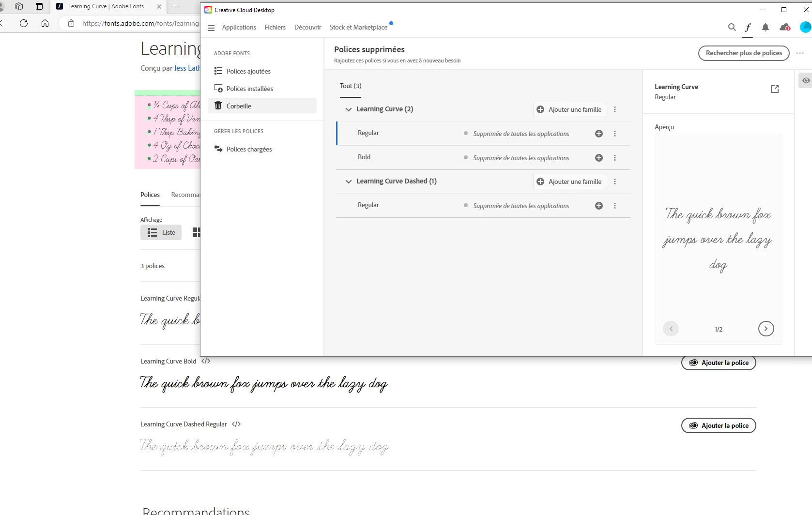Open cloud sync status icon
The image size is (812, 515).
click(785, 28)
